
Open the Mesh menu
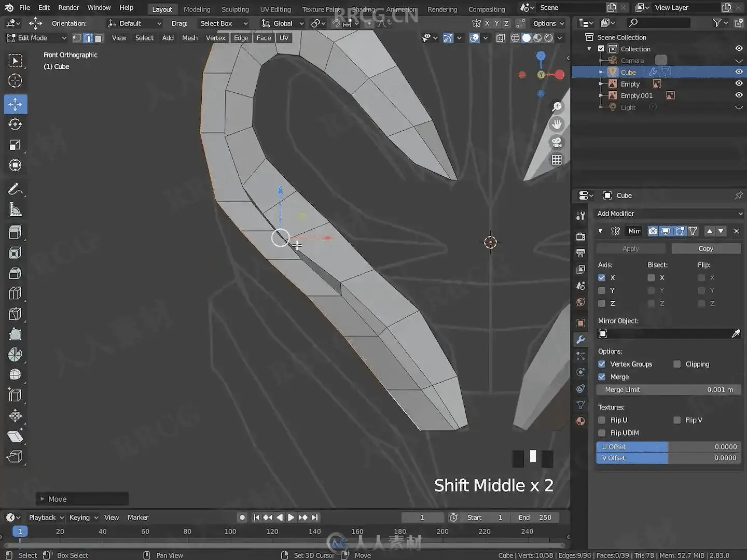click(x=189, y=38)
